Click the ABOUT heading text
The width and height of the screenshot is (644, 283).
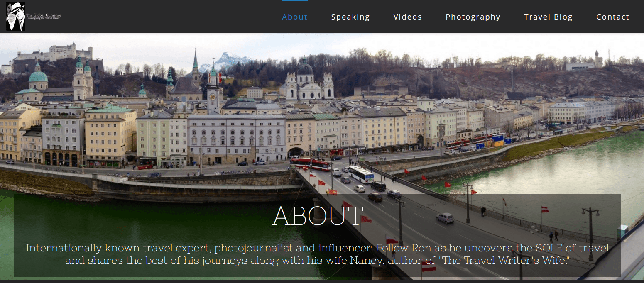coord(318,215)
